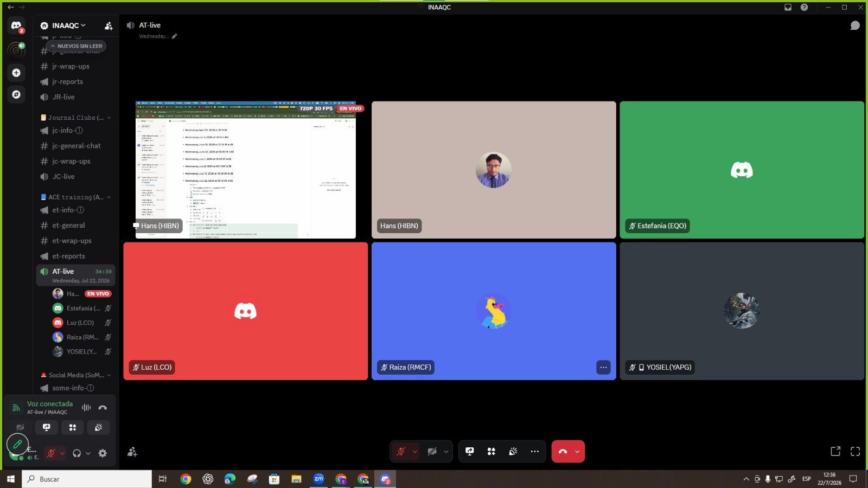The width and height of the screenshot is (868, 488).
Task: Unmute microphone in the call bar
Action: (x=401, y=451)
